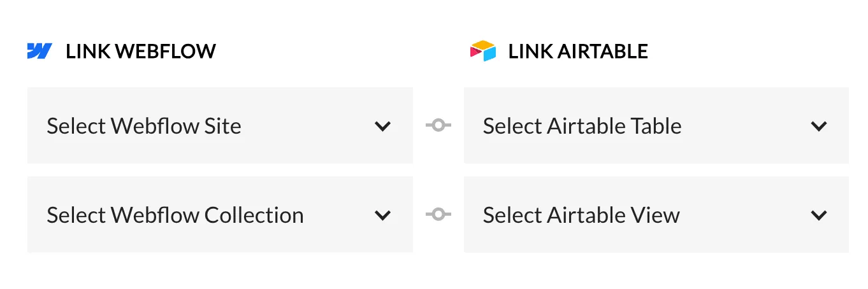Click the 'Select Airtable Table' placeholder text
The image size is (868, 289).
(582, 126)
